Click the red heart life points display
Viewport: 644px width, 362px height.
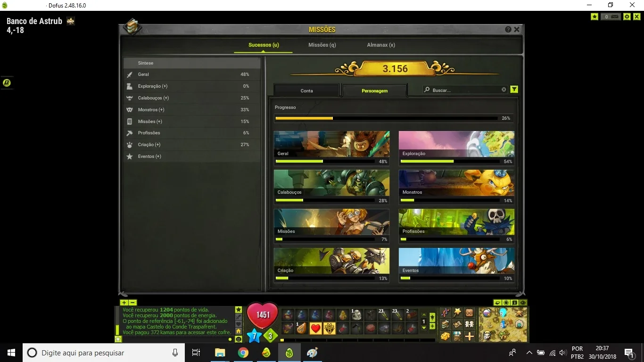pyautogui.click(x=263, y=314)
